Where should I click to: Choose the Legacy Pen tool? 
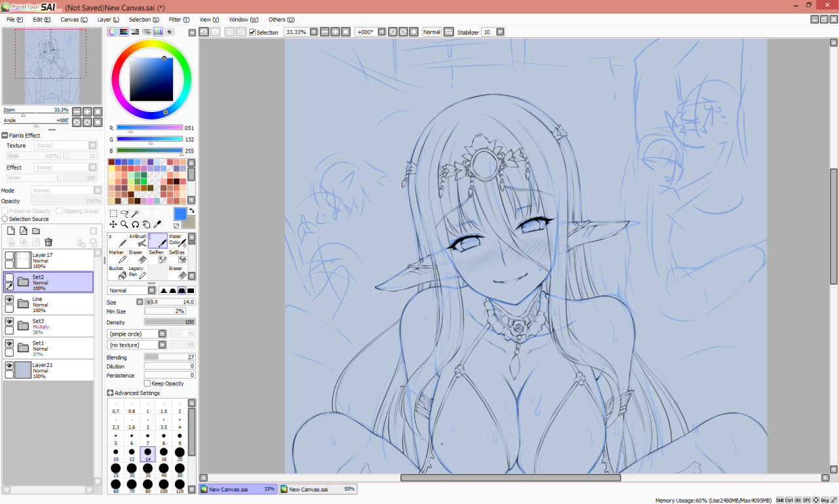(x=138, y=273)
